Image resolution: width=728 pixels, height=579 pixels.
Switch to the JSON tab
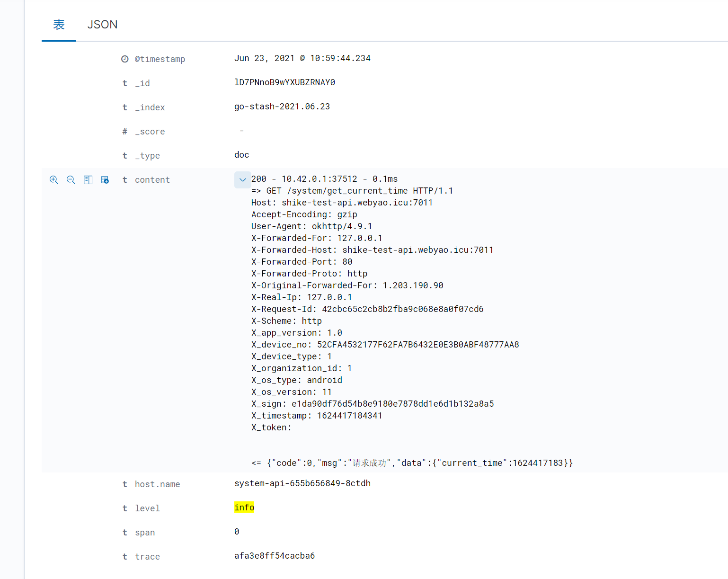pos(102,24)
